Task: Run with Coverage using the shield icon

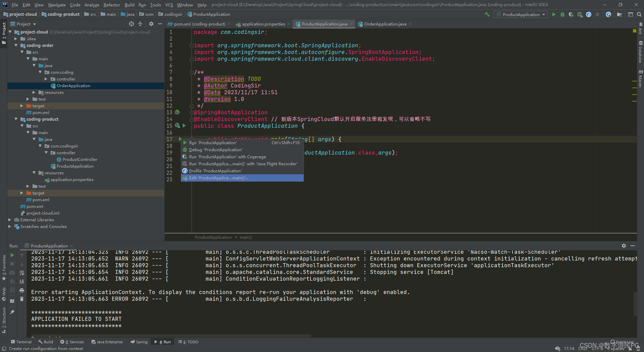Action: 571,14
